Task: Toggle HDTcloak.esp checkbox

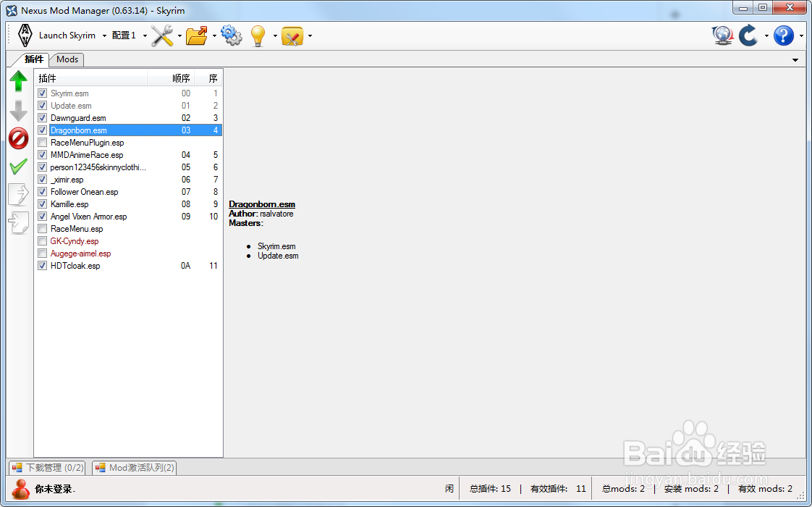Action: point(43,266)
